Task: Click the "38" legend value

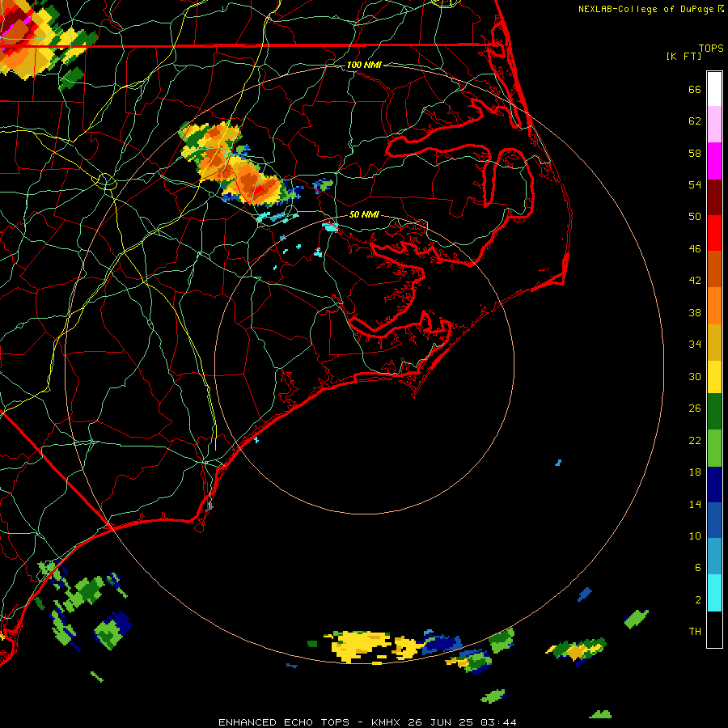Action: click(x=695, y=312)
